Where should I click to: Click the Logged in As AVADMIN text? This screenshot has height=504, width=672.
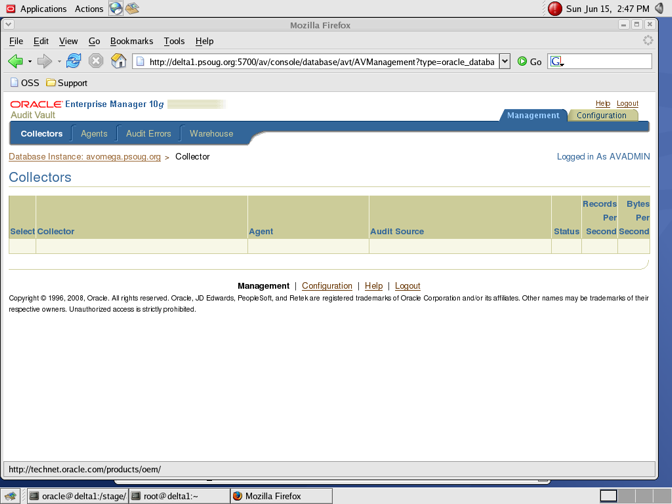pos(603,157)
